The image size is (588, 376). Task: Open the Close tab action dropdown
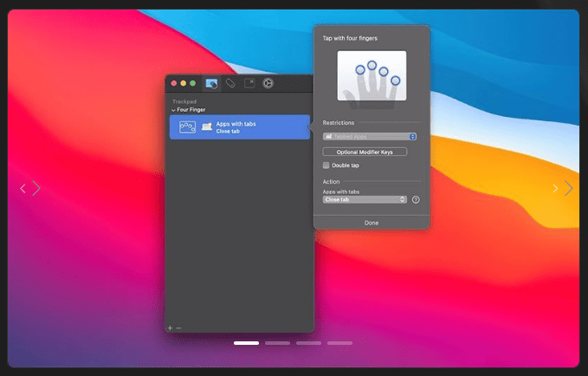click(365, 199)
